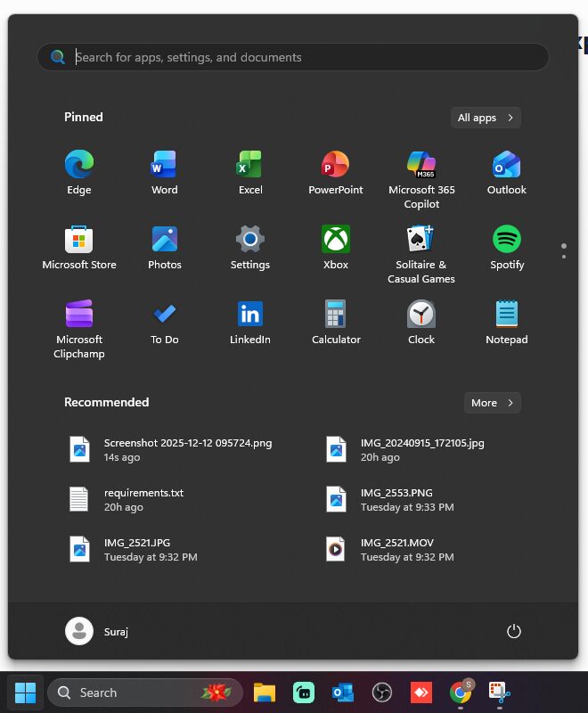Open OBS Studio from the taskbar
Viewport: 588px width, 713px height.
381,693
